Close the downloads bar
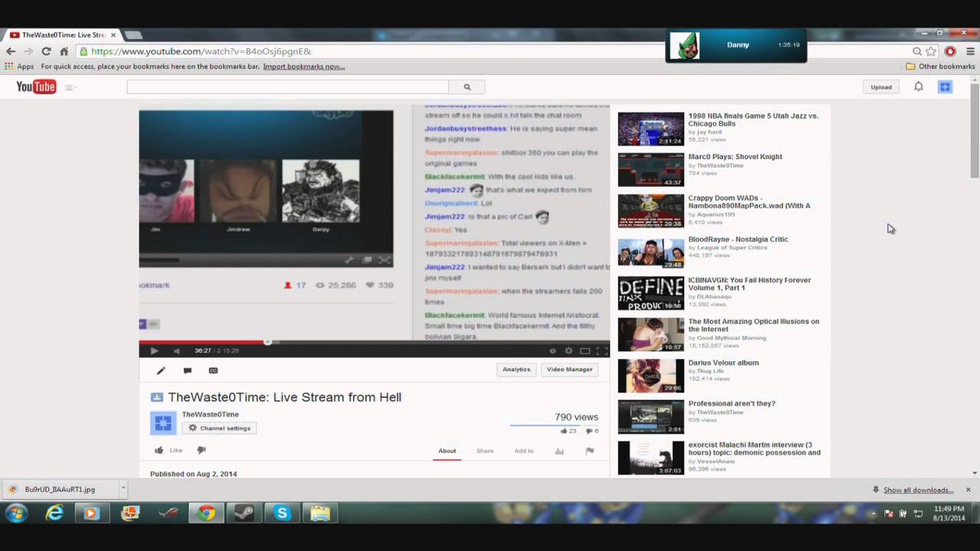This screenshot has width=980, height=551. coord(968,490)
